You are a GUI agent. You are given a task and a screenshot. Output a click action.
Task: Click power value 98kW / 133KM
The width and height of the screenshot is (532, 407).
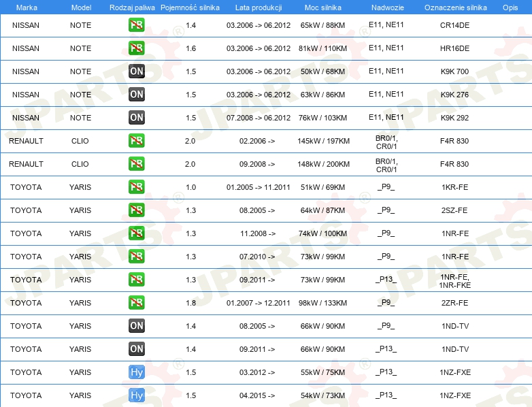(x=322, y=303)
